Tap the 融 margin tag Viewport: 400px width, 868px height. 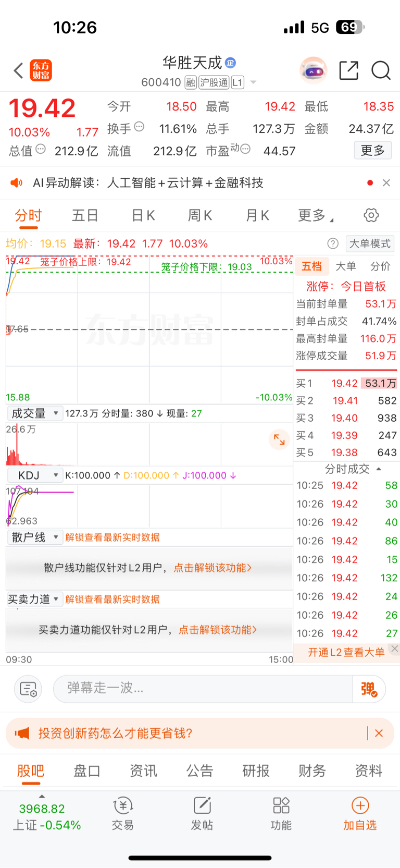pyautogui.click(x=191, y=82)
